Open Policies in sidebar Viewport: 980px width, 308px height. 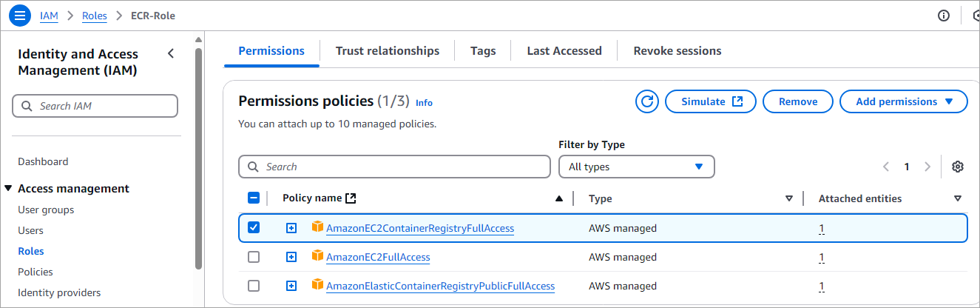pyautogui.click(x=36, y=272)
